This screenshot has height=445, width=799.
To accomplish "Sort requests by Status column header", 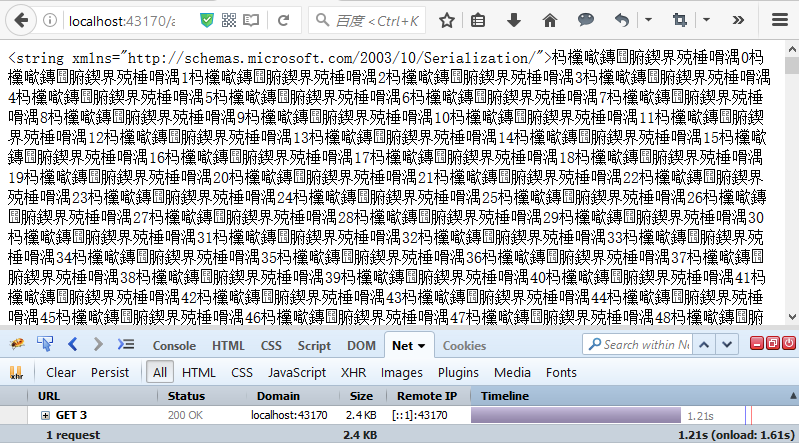I will [x=187, y=396].
